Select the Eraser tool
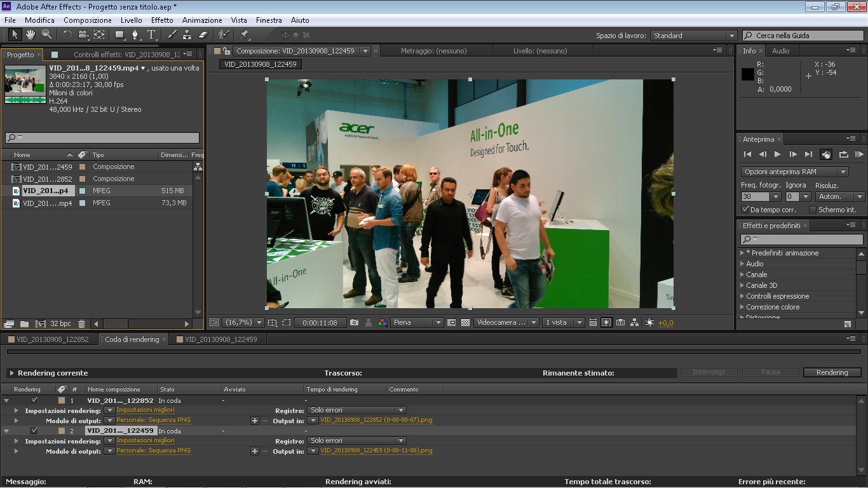This screenshot has height=488, width=868. pos(203,35)
